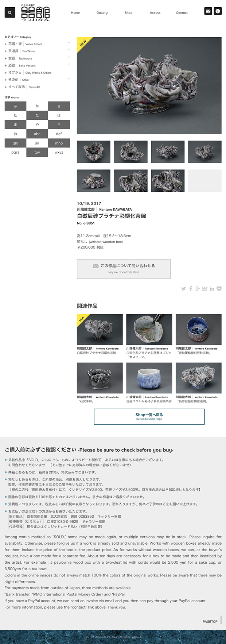Select the 'abc' artist filter tile

(x=37, y=134)
